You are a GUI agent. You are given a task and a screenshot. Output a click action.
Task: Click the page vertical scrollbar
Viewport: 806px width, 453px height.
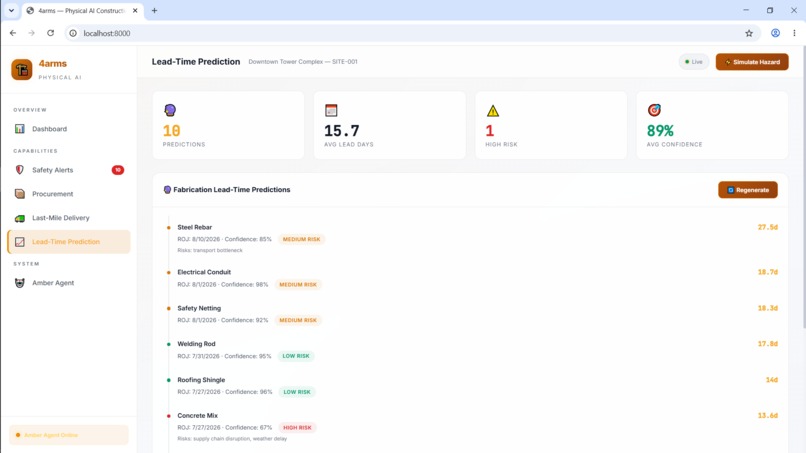[x=803, y=187]
